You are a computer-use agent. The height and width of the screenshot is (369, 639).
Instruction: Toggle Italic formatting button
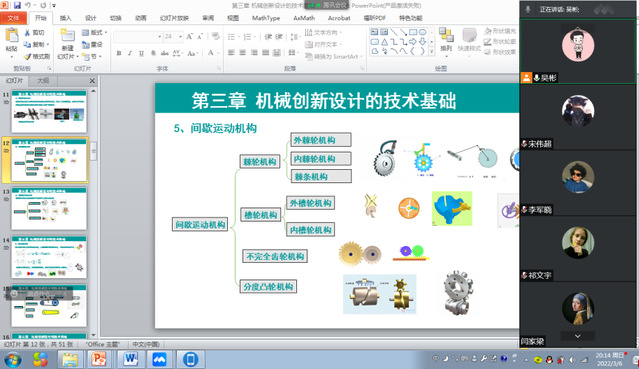[x=130, y=53]
